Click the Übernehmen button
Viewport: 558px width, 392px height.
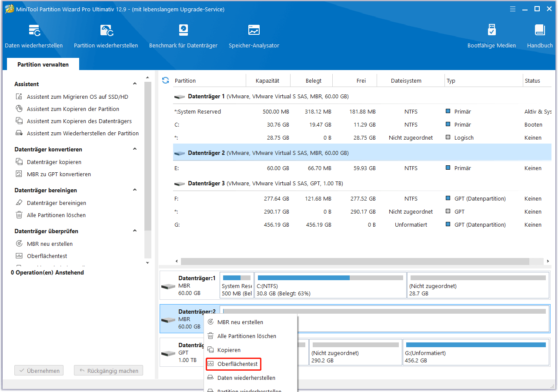[x=39, y=371]
